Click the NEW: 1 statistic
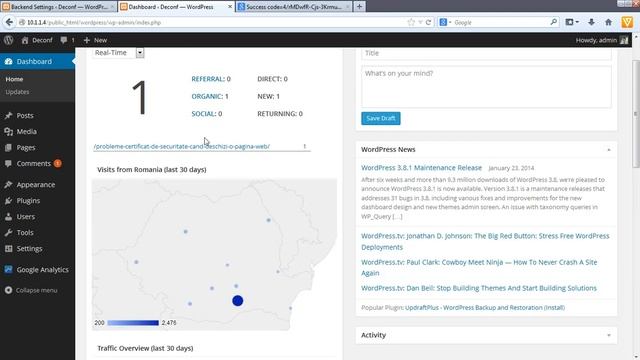 coord(268,96)
